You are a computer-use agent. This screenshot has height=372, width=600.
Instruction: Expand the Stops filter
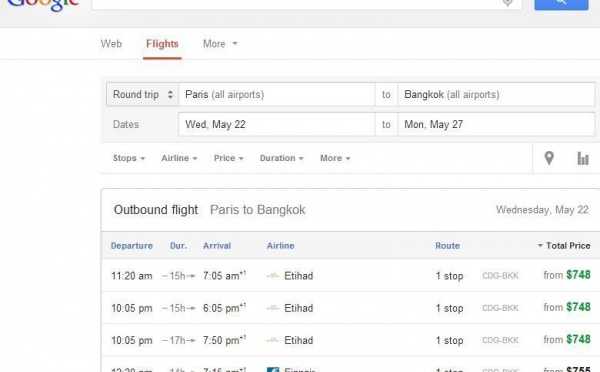click(129, 158)
